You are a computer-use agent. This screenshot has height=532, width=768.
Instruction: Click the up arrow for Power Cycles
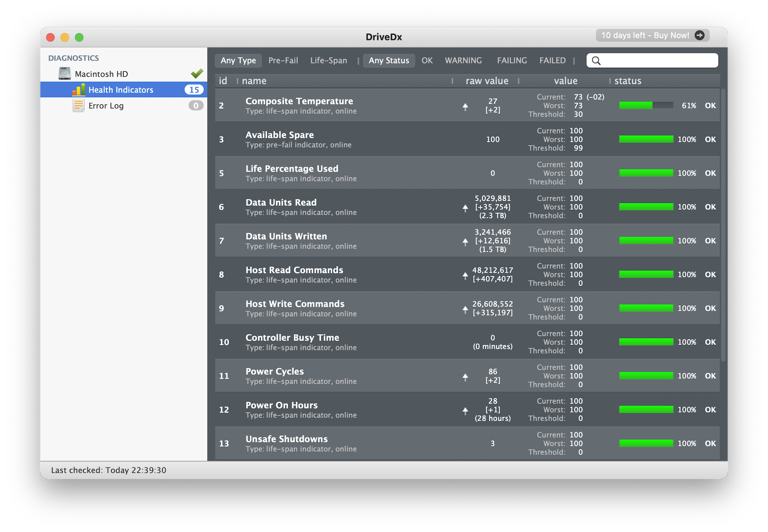point(465,377)
